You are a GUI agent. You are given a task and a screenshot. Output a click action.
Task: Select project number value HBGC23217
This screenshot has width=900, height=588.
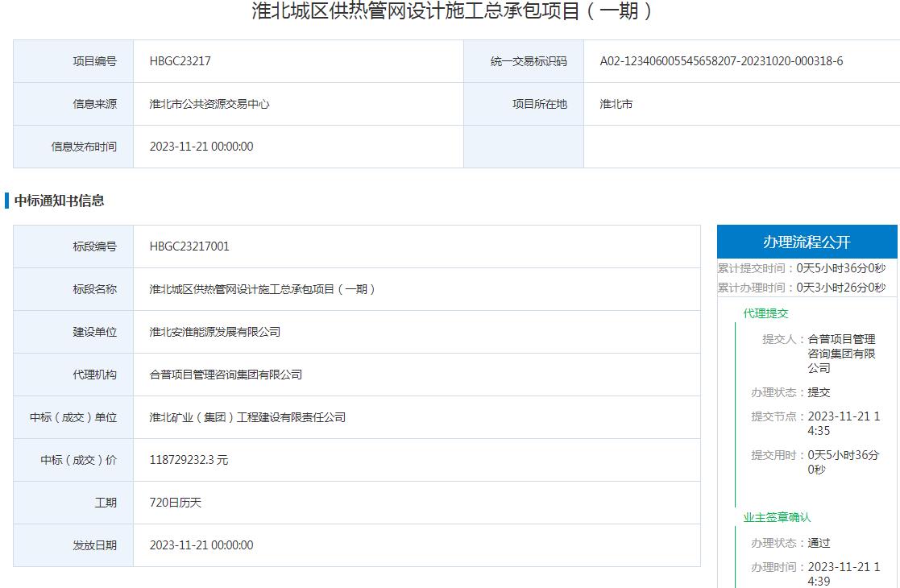[x=180, y=61]
